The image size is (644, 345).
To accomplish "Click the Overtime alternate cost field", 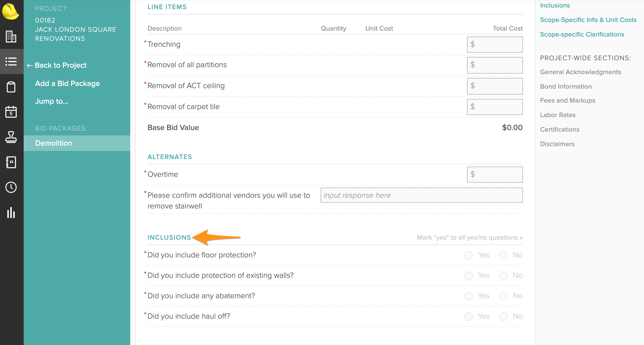I will (495, 175).
